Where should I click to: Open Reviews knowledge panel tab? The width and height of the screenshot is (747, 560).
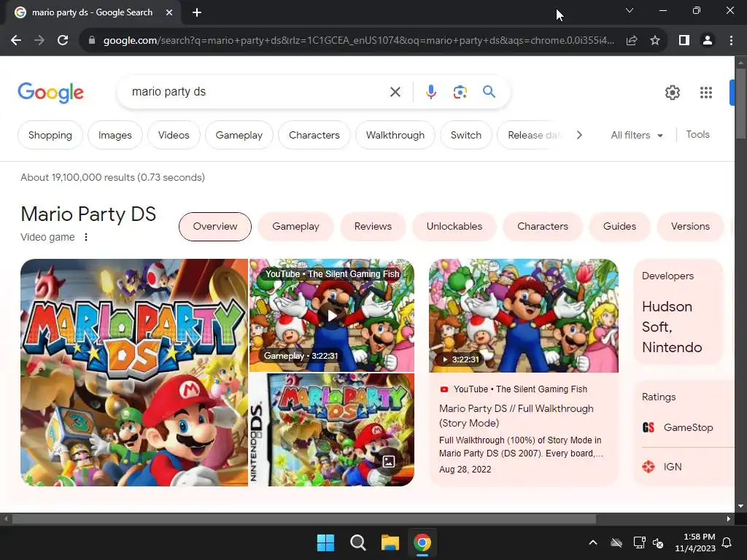tap(373, 227)
